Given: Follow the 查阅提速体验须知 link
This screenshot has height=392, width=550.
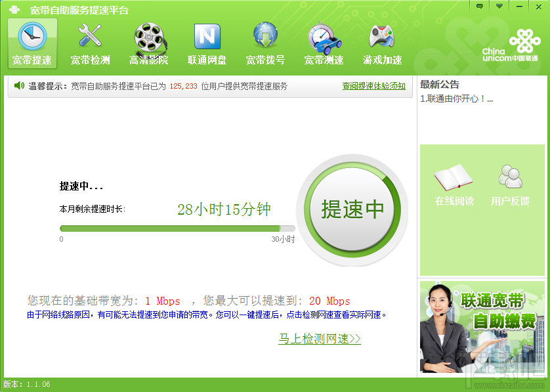Looking at the screenshot, I should click(374, 86).
